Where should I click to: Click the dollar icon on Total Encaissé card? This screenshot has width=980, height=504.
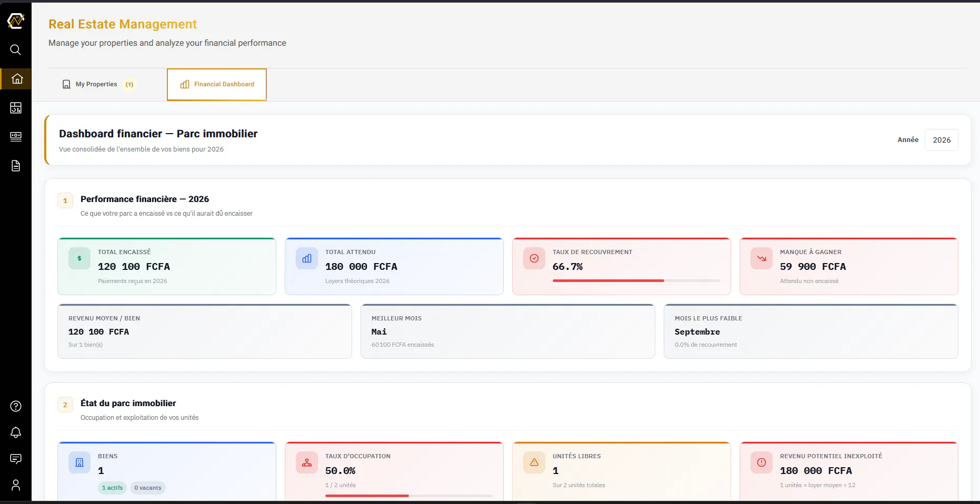pos(79,258)
